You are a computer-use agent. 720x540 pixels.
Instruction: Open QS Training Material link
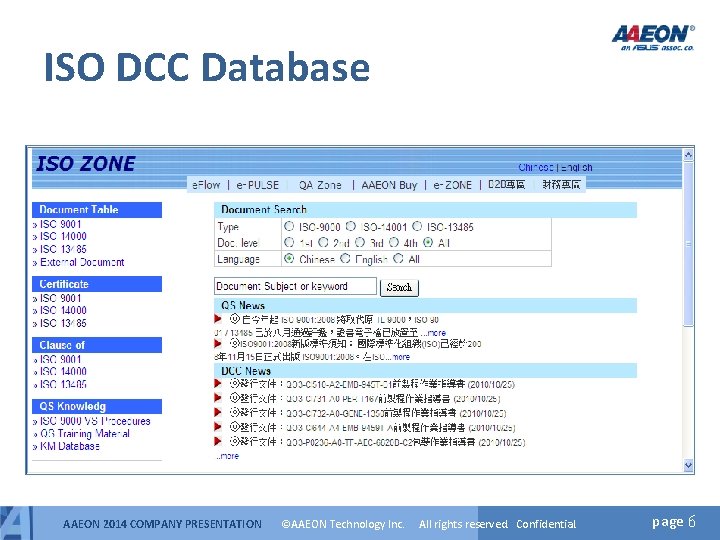click(85, 433)
